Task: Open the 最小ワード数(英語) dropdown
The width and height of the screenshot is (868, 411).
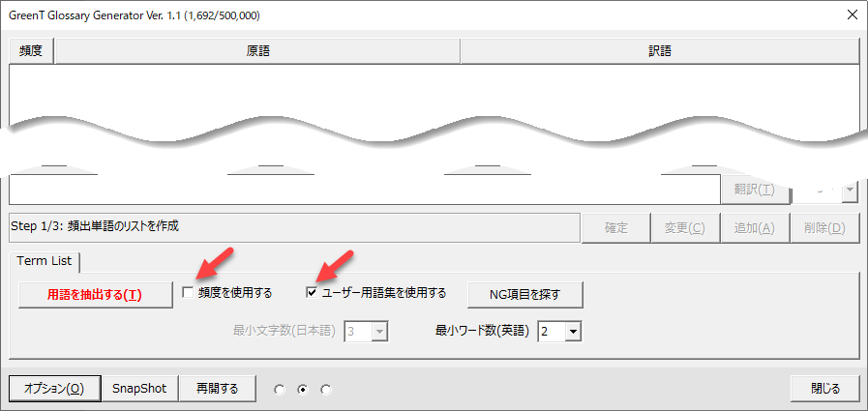Action: (572, 332)
